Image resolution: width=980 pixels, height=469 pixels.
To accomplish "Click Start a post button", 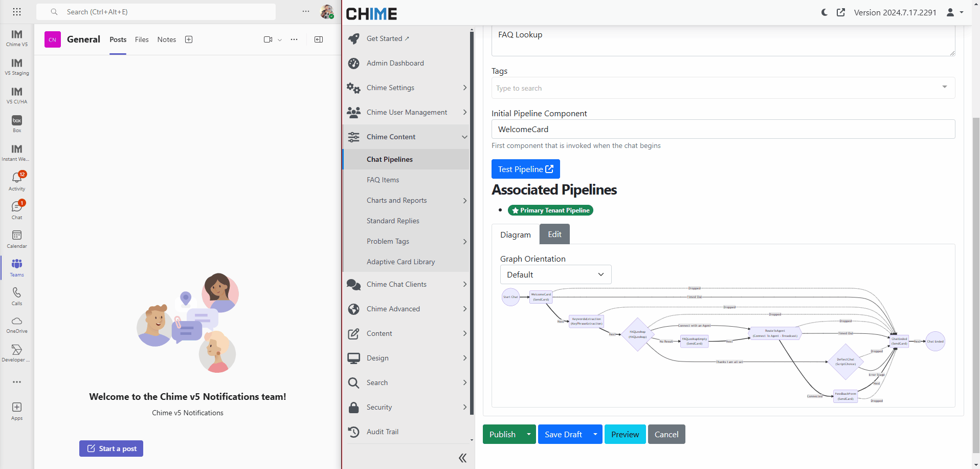I will coord(111,449).
